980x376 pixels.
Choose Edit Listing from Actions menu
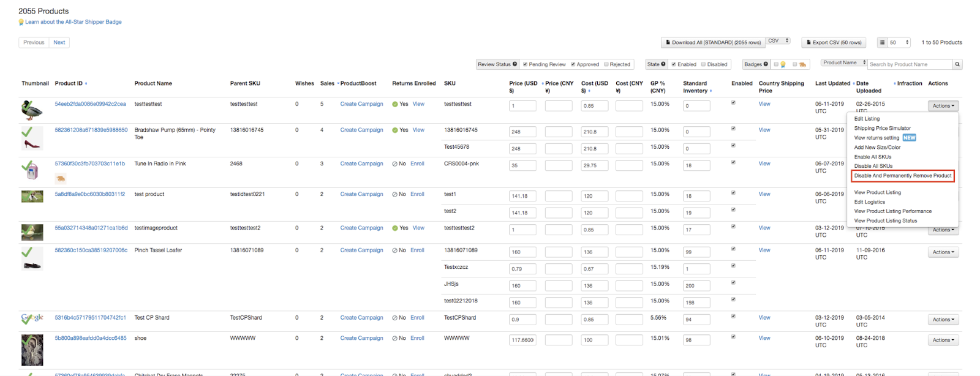pyautogui.click(x=867, y=119)
